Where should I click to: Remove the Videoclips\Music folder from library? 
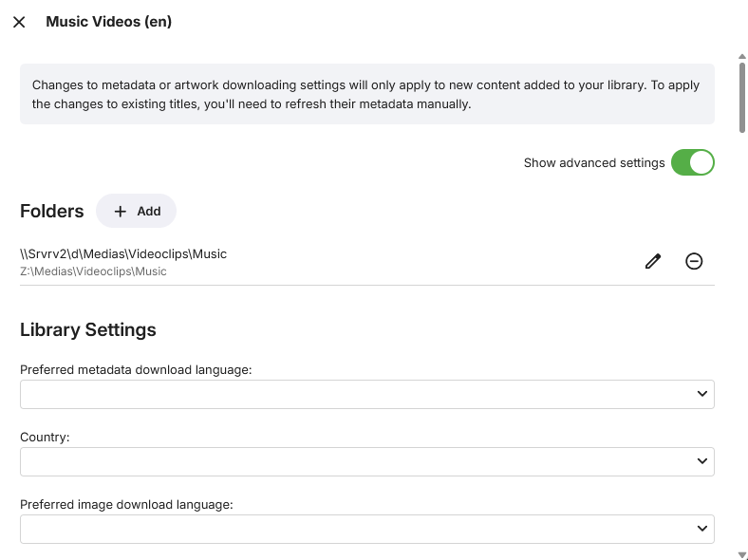(694, 261)
